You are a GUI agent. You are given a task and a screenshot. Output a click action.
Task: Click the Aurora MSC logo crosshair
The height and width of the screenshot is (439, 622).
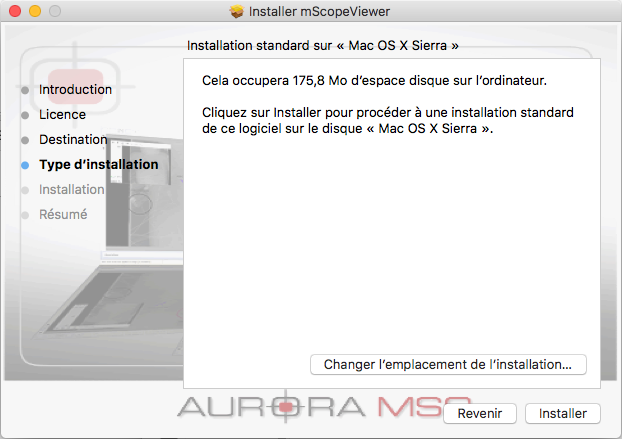(x=286, y=406)
